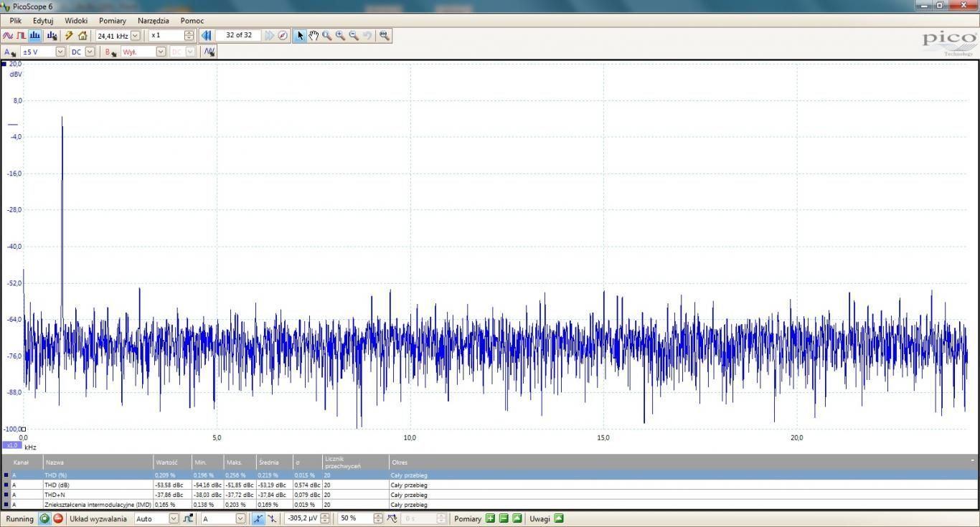980x527 pixels.
Task: Open channel A options button
Action: 9,52
